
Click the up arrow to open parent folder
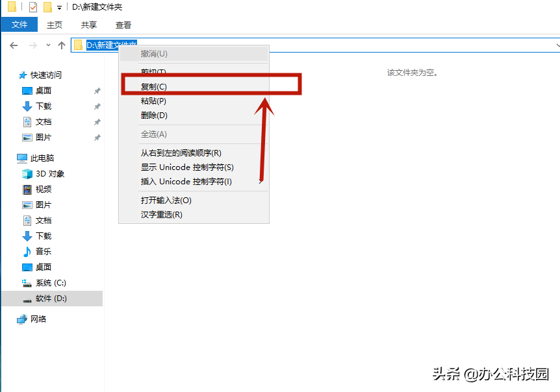pyautogui.click(x=61, y=45)
